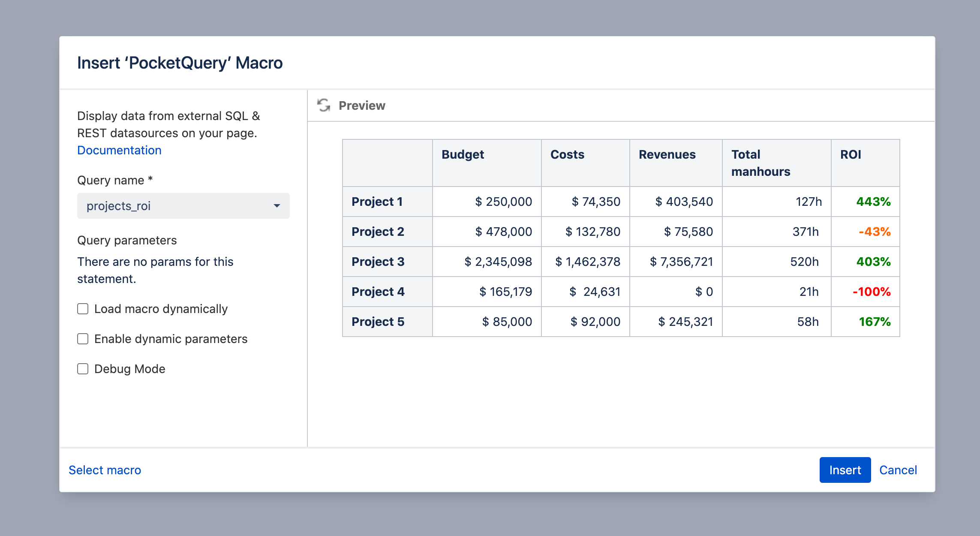Select the Project 5 row header

tap(387, 322)
